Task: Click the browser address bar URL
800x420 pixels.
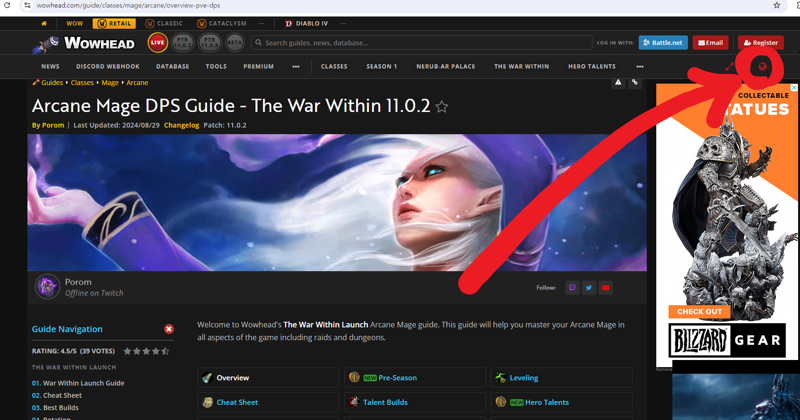Action: [x=128, y=6]
